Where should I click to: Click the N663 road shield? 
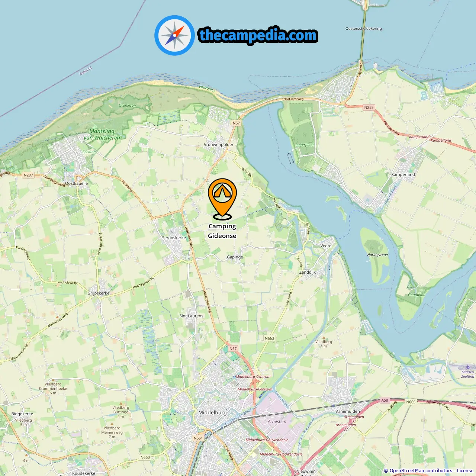270,338
